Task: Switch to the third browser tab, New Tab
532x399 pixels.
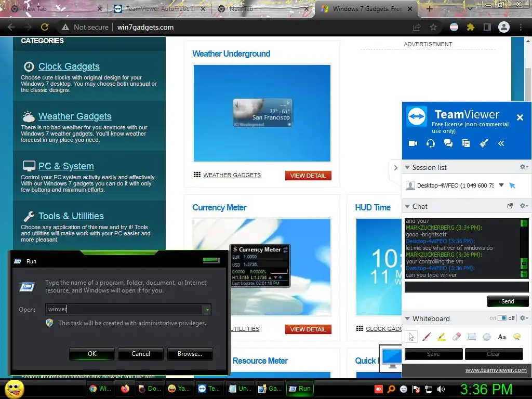Action: coord(263,9)
